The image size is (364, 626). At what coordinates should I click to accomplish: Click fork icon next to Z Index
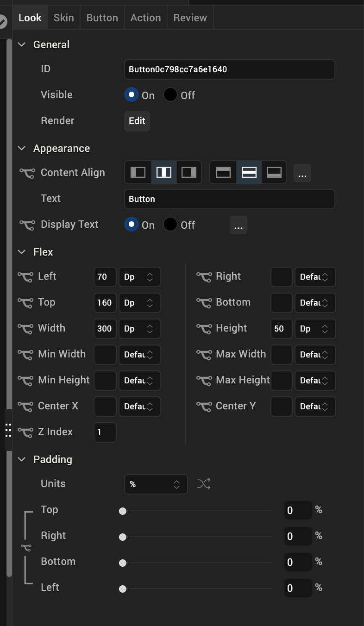(25, 432)
